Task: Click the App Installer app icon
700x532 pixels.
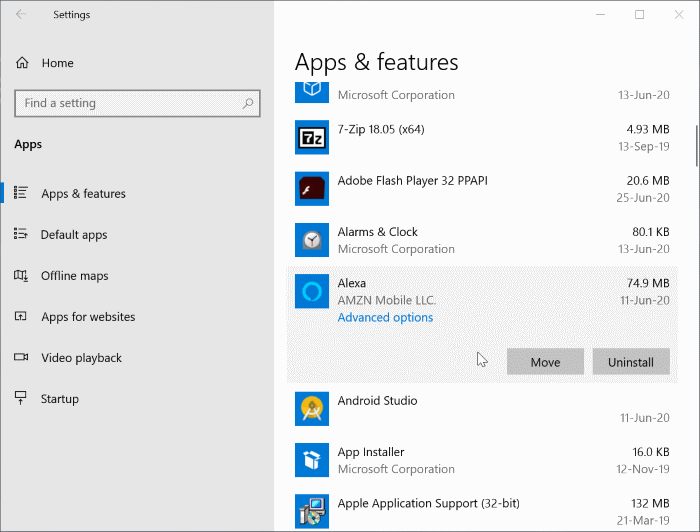Action: tap(312, 460)
